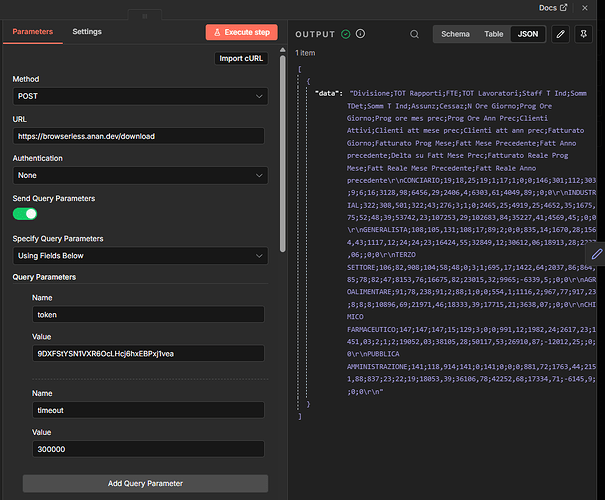
Task: Click the Add Query Parameter button
Action: pyautogui.click(x=145, y=484)
